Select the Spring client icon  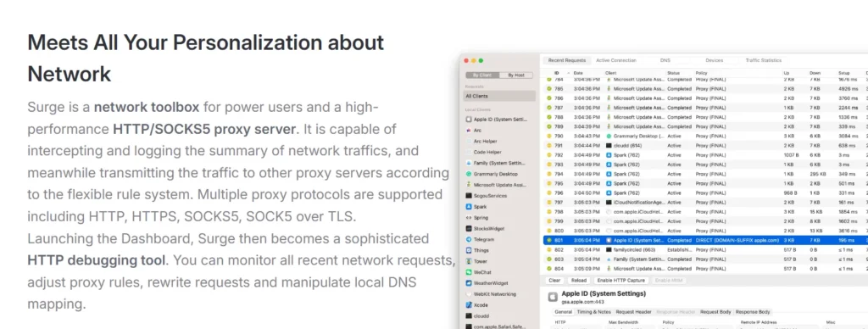point(469,218)
